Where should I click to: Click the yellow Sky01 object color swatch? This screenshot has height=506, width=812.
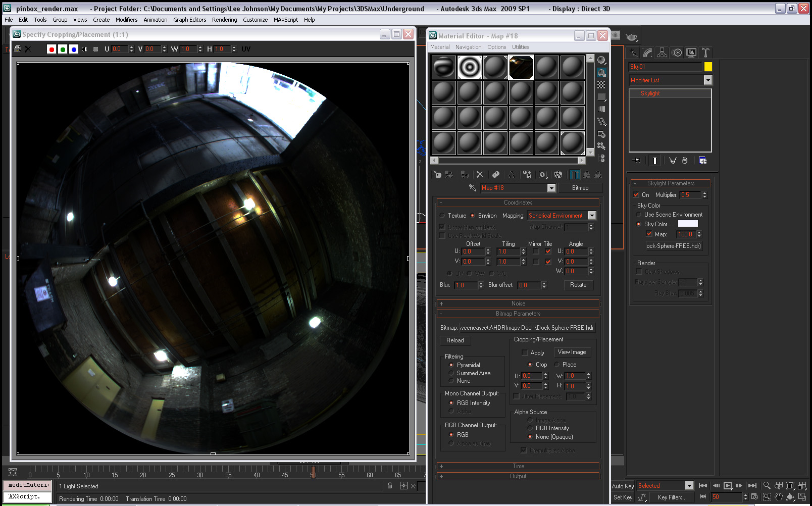(708, 67)
